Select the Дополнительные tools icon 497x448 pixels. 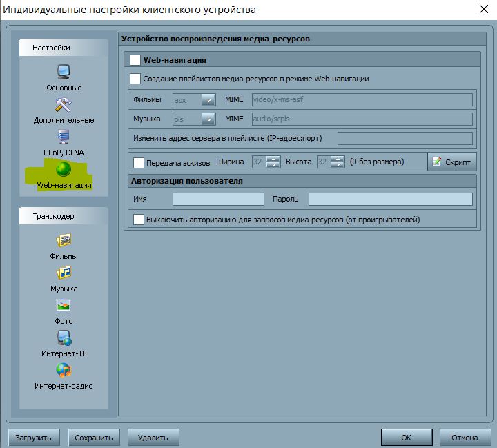point(64,105)
